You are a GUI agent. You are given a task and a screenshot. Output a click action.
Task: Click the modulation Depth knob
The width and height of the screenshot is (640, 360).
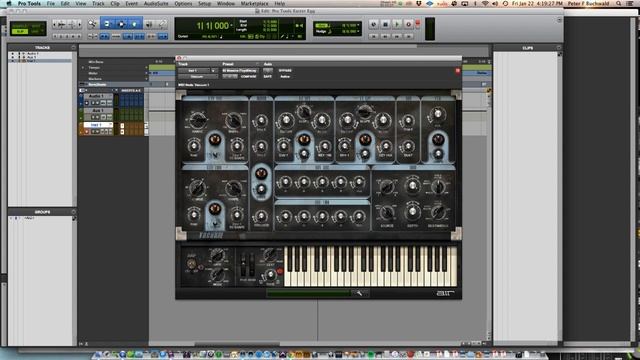point(412,211)
